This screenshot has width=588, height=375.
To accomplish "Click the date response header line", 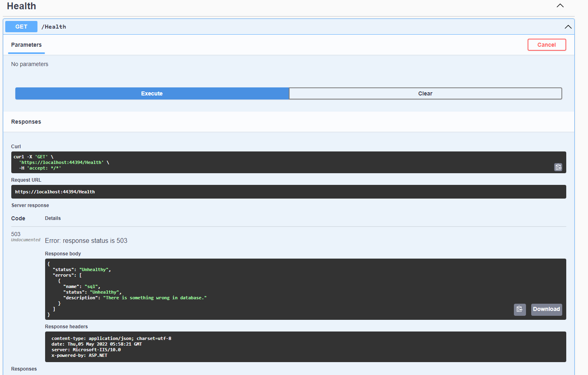I will click(x=97, y=344).
